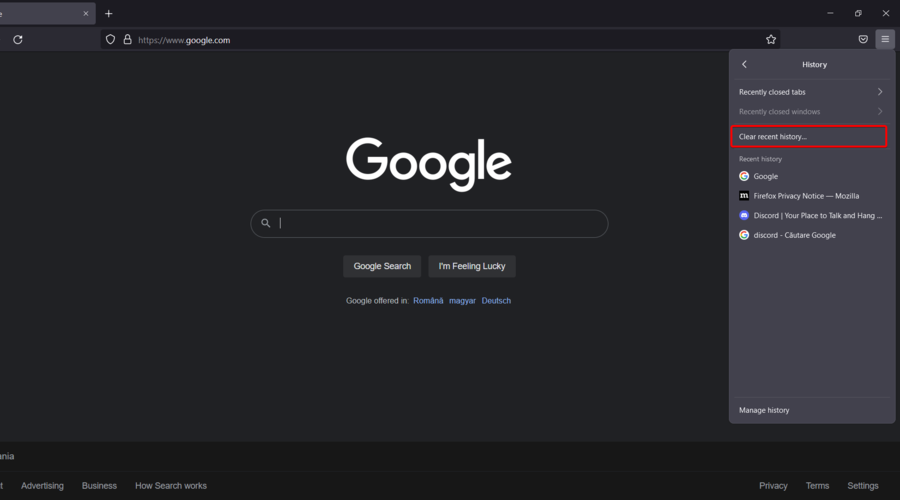Switch Google language to Deutsch
900x500 pixels.
click(496, 301)
